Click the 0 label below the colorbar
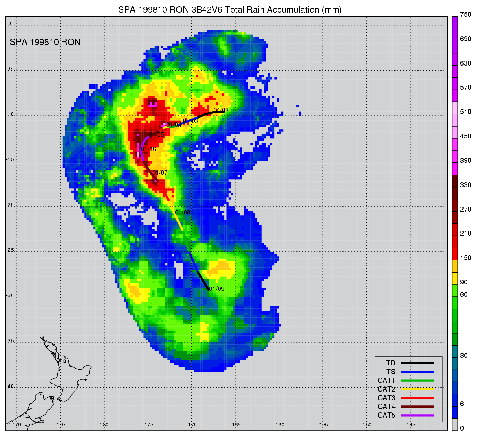The width and height of the screenshot is (497, 448). 462,428
